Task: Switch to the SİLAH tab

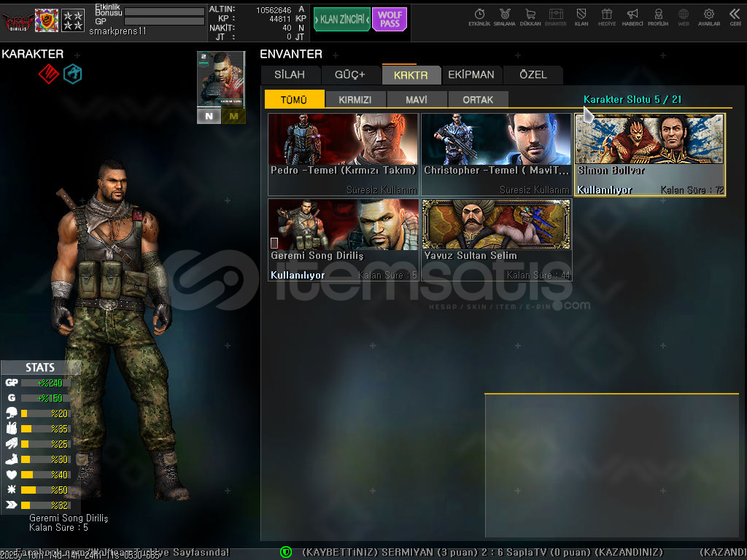Action: point(290,74)
